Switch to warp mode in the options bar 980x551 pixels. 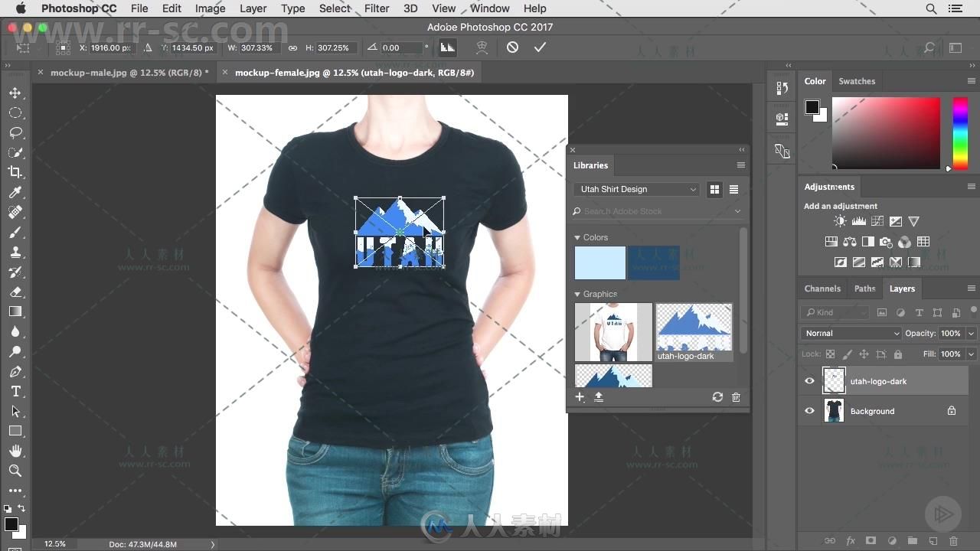[482, 47]
